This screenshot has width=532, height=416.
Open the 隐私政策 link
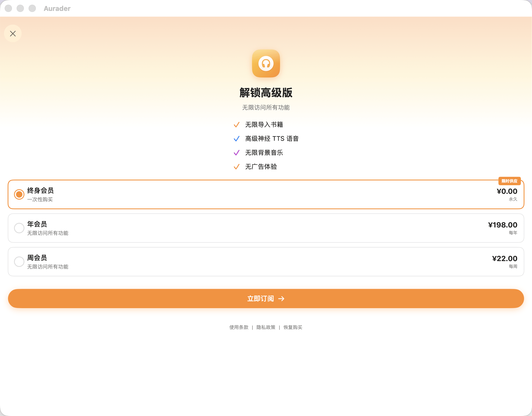pos(266,327)
